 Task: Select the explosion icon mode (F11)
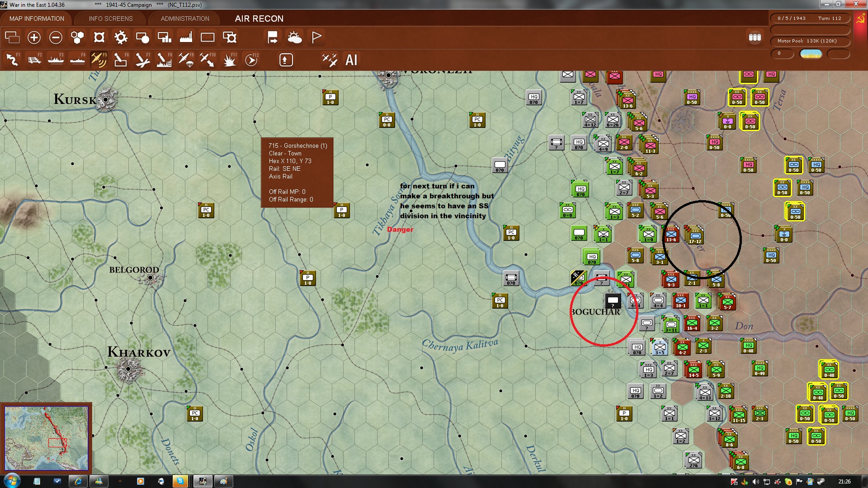point(229,60)
